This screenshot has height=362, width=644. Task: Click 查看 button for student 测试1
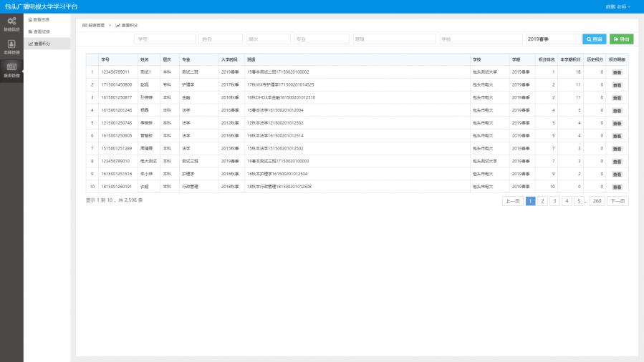click(616, 72)
